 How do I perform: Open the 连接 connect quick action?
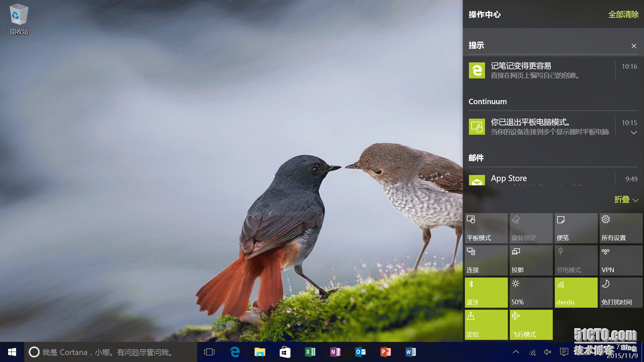pyautogui.click(x=486, y=261)
